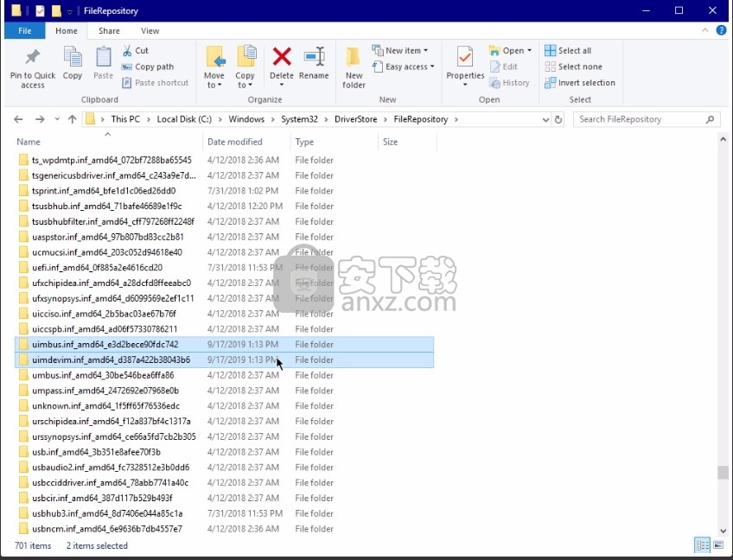Viewport: 733px width, 560px height.
Task: Click the title bar Properties quick-access icon
Action: click(40, 10)
